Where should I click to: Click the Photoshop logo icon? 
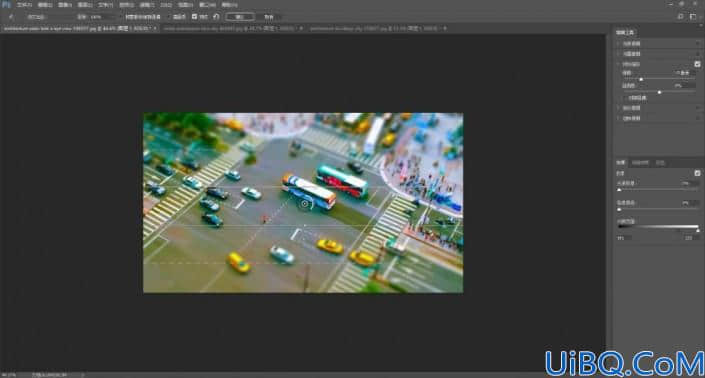(x=6, y=4)
